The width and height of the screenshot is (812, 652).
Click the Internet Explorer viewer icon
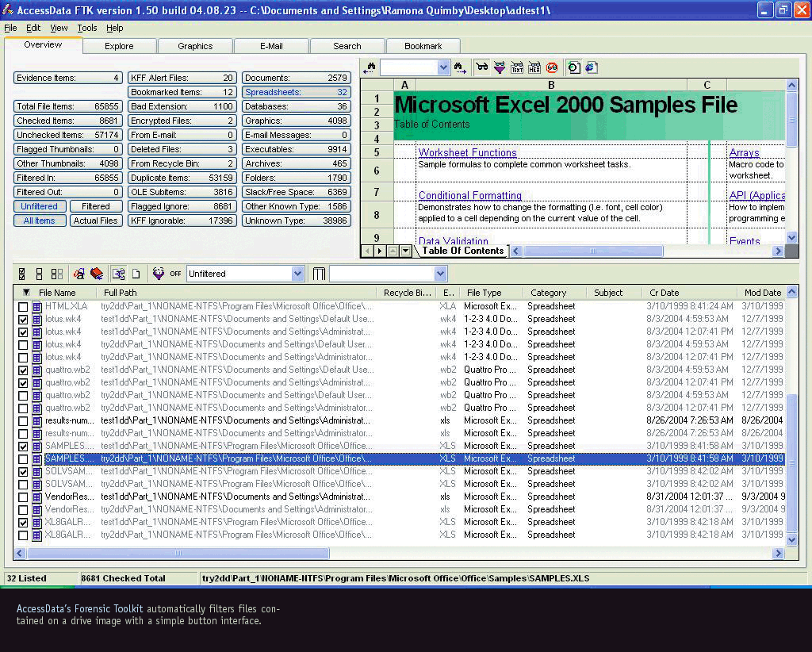[x=592, y=68]
